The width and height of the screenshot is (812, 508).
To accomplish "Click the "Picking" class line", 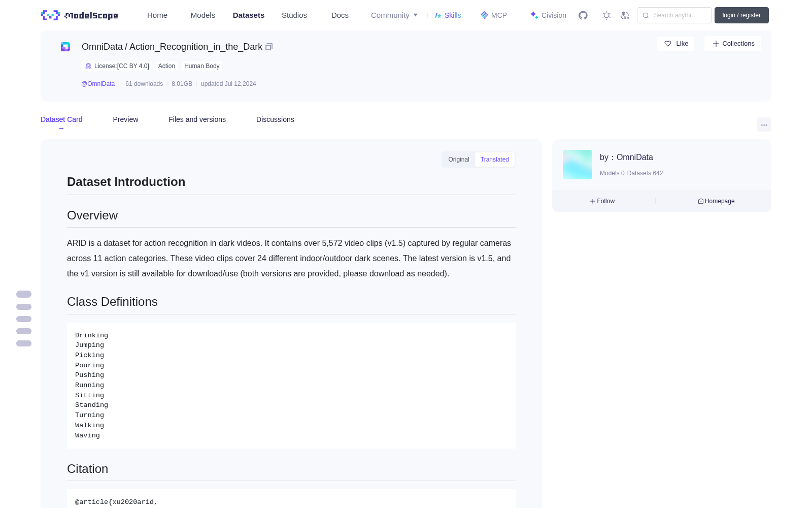I will pos(89,355).
